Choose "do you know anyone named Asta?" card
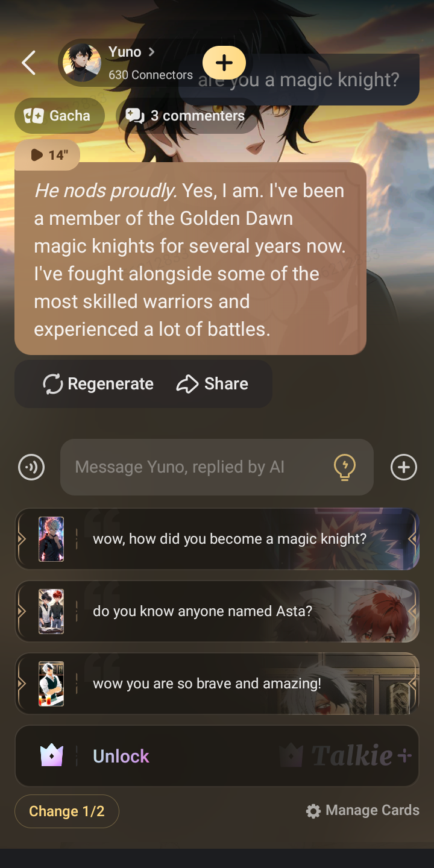 [217, 611]
